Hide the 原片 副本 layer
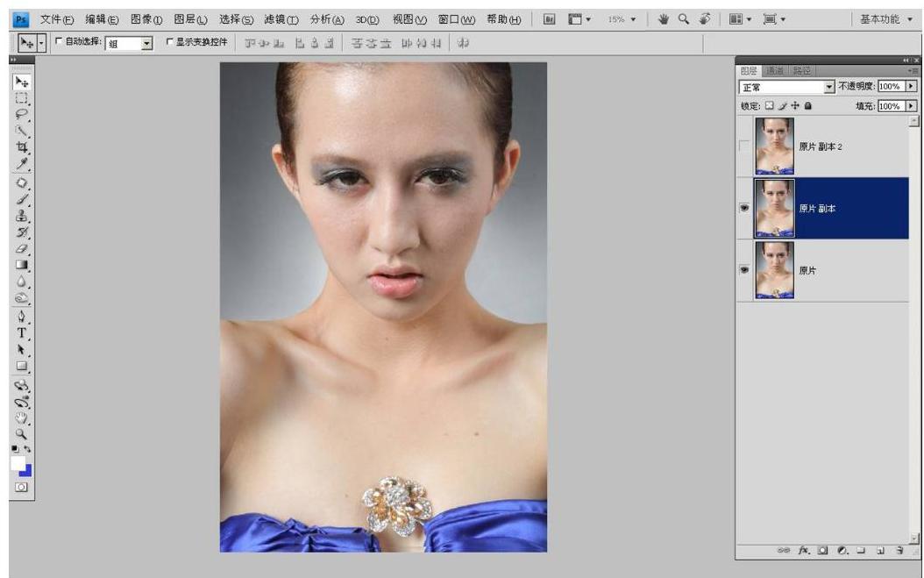 coord(744,208)
